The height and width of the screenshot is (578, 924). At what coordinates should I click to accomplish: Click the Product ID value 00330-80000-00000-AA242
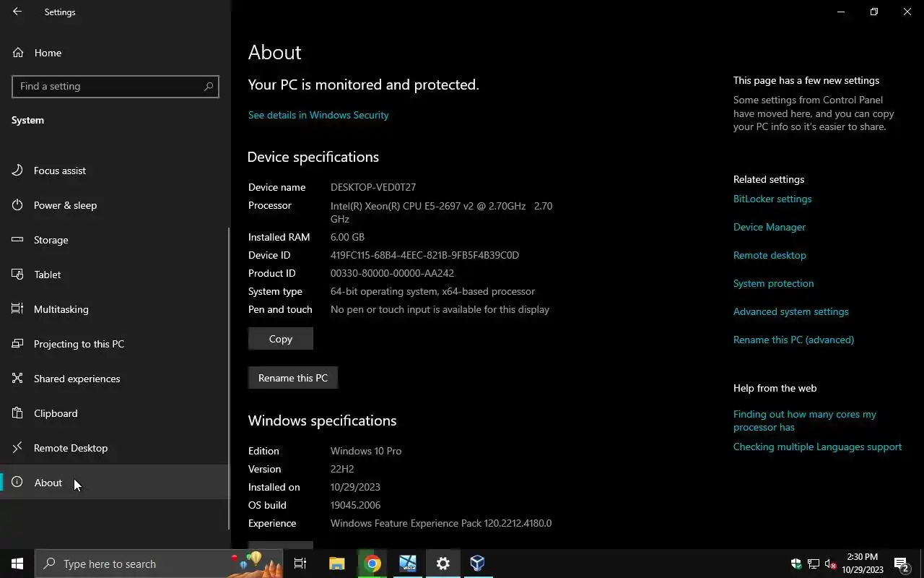point(392,273)
